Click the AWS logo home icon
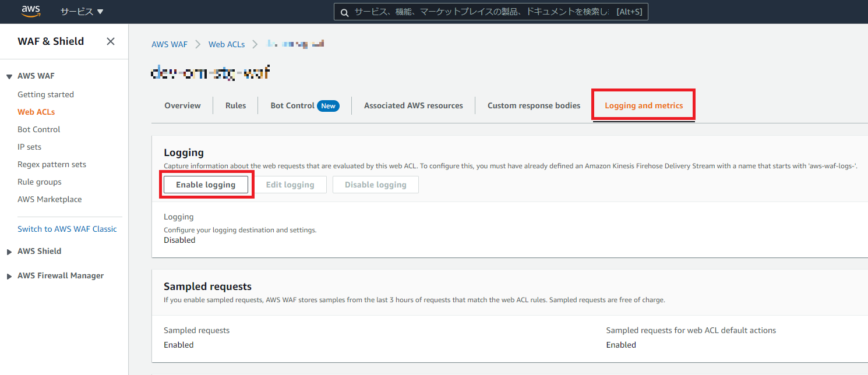The width and height of the screenshot is (868, 375). pos(31,11)
